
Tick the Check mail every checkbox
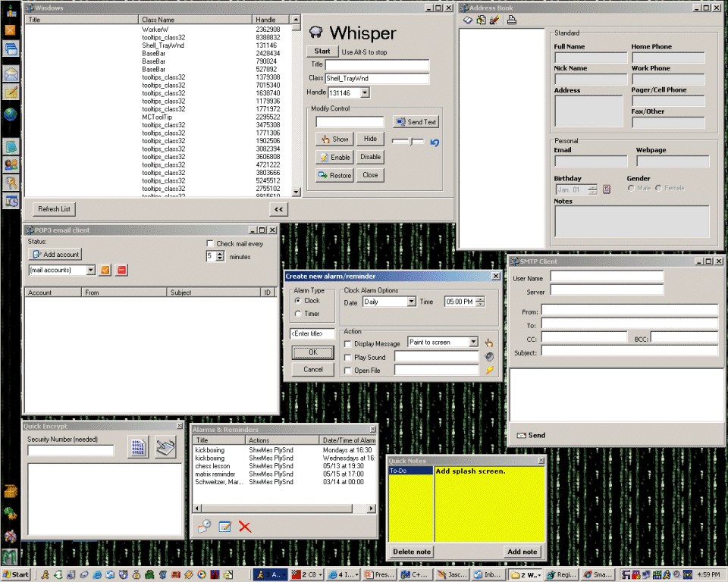point(210,243)
